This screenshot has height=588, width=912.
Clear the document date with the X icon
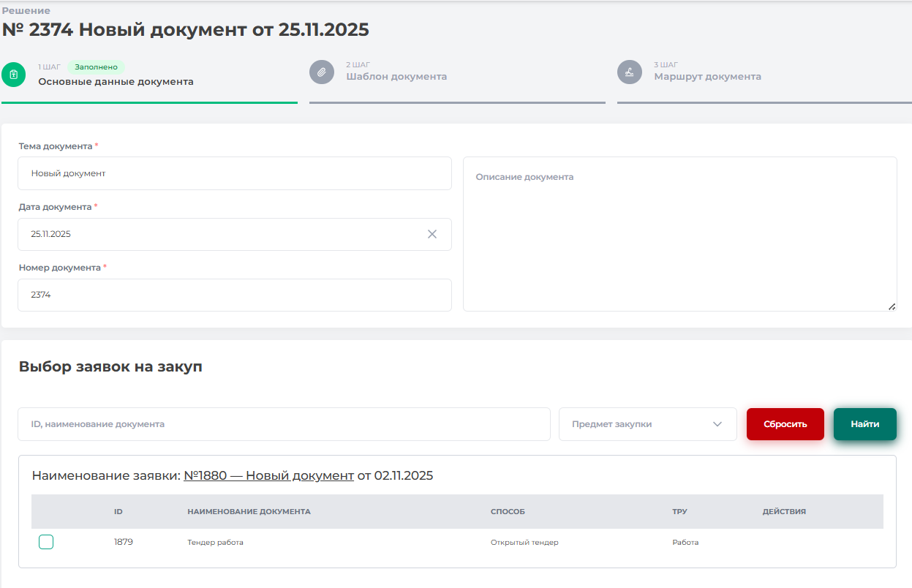(x=432, y=234)
